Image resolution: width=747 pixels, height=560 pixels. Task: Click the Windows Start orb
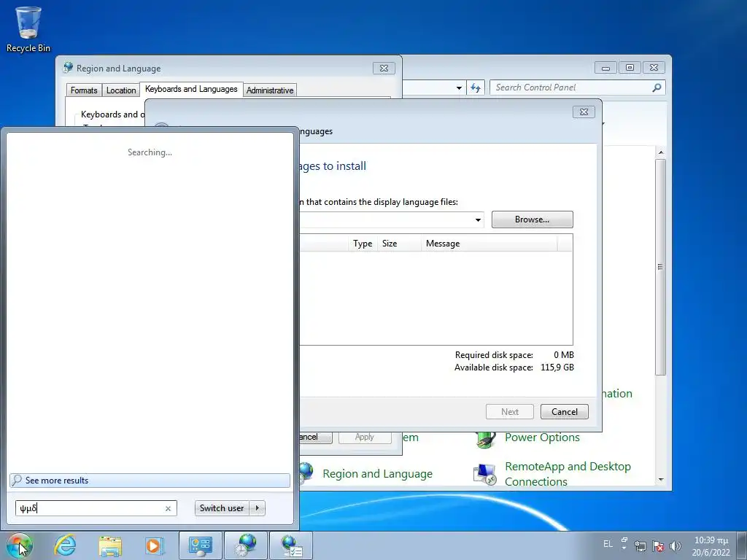pos(19,545)
